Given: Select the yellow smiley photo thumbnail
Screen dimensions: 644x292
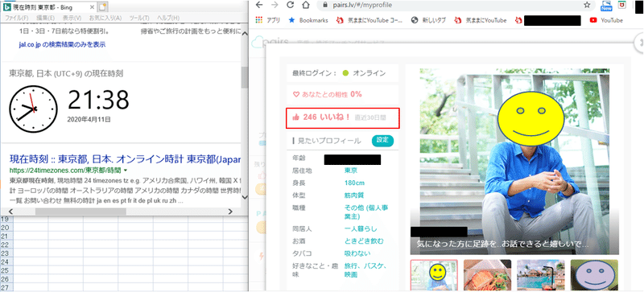Looking at the screenshot, I should point(434,274).
